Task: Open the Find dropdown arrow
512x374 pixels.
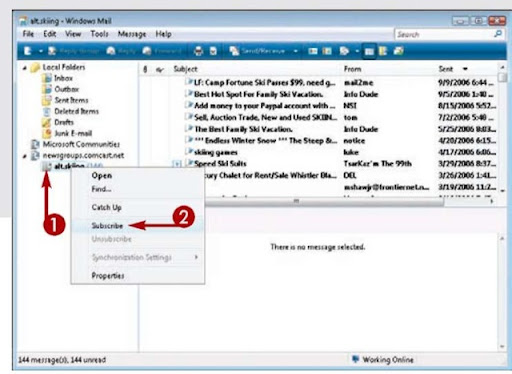Action: (x=357, y=51)
